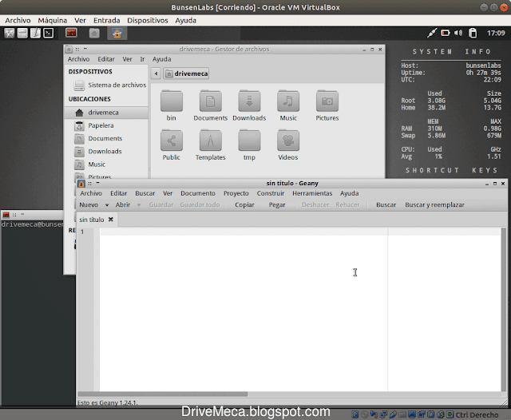Open Geany Construir menu
The height and width of the screenshot is (420, 511).
coord(271,193)
